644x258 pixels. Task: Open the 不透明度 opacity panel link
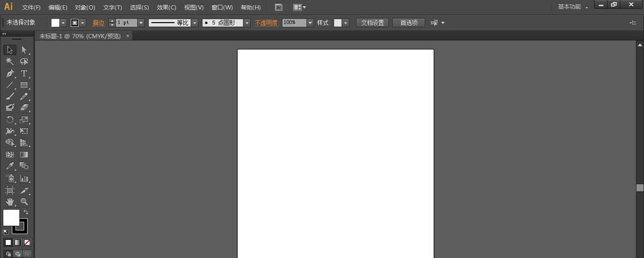[266, 23]
